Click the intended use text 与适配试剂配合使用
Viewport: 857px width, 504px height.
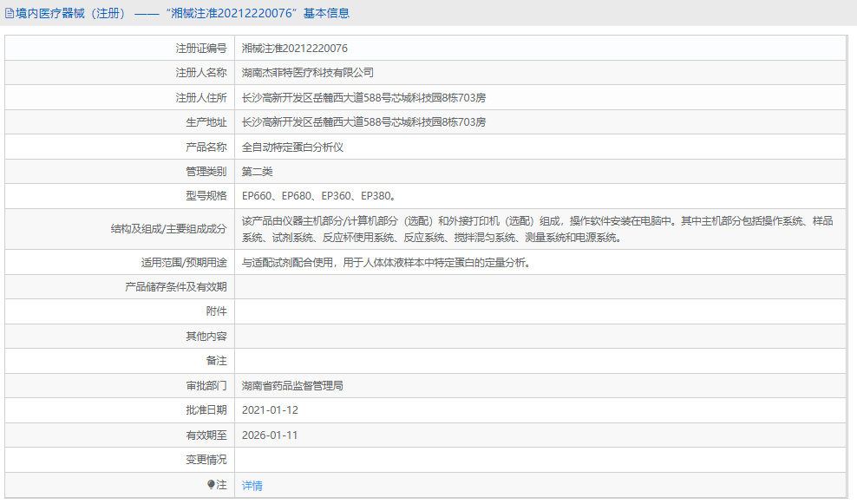386,262
